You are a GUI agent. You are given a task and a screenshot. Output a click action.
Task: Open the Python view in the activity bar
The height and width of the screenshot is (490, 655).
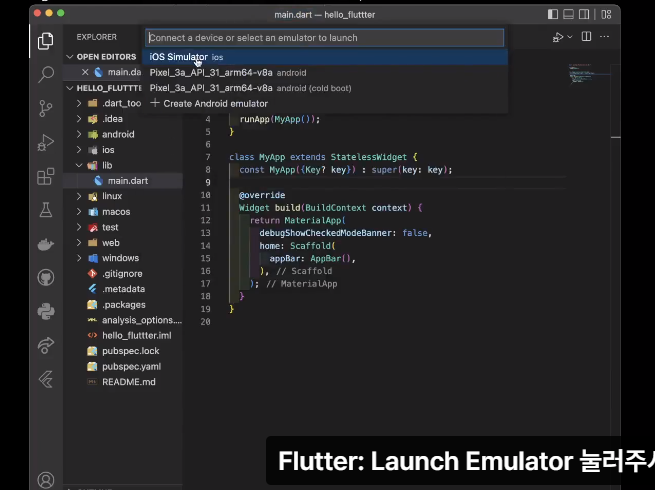[46, 311]
